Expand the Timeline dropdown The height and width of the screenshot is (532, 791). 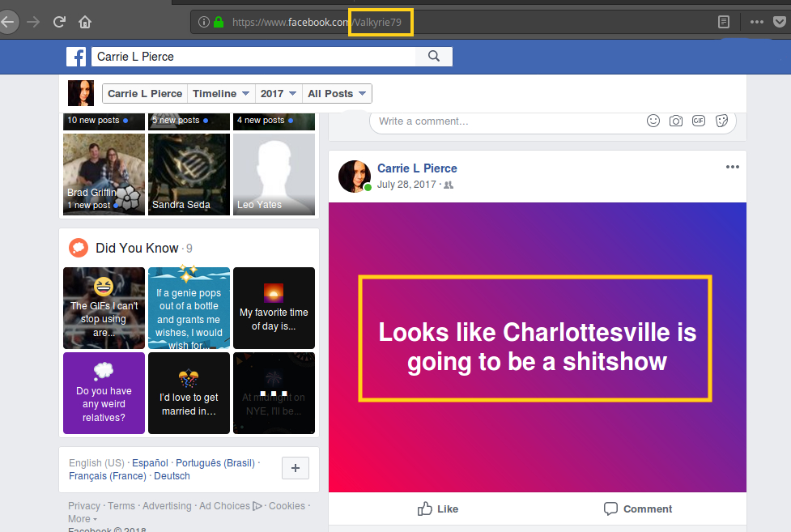[220, 93]
